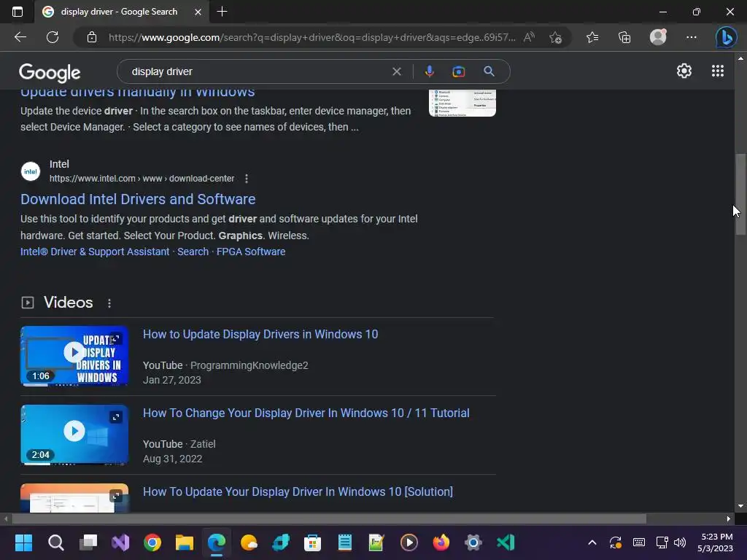Open How To Update Your Display Driver [Solution]
This screenshot has height=560, width=747.
(x=298, y=491)
